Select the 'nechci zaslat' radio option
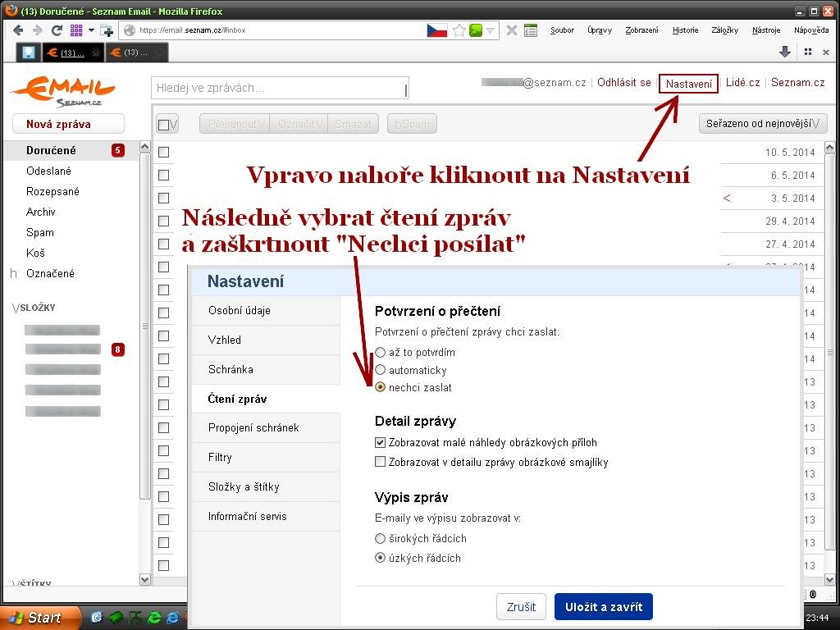Viewport: 840px width, 630px height. pos(380,387)
